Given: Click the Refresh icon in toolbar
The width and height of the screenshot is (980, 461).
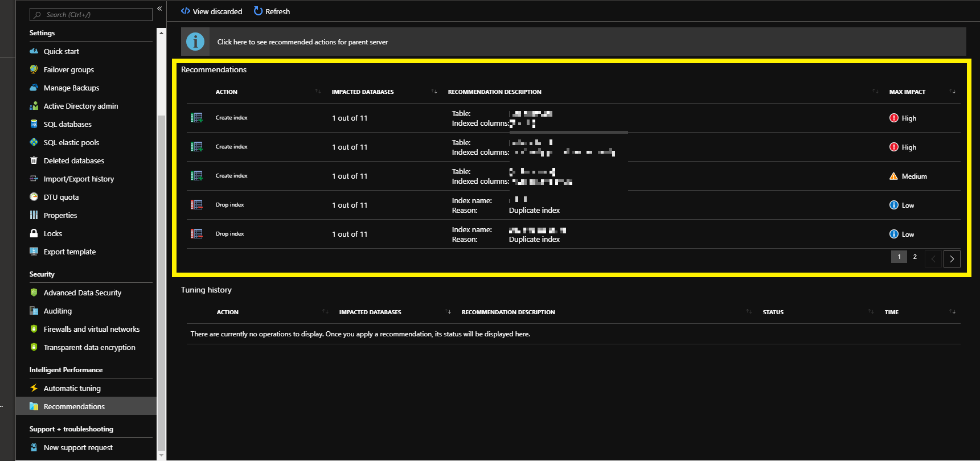Looking at the screenshot, I should pos(258,11).
